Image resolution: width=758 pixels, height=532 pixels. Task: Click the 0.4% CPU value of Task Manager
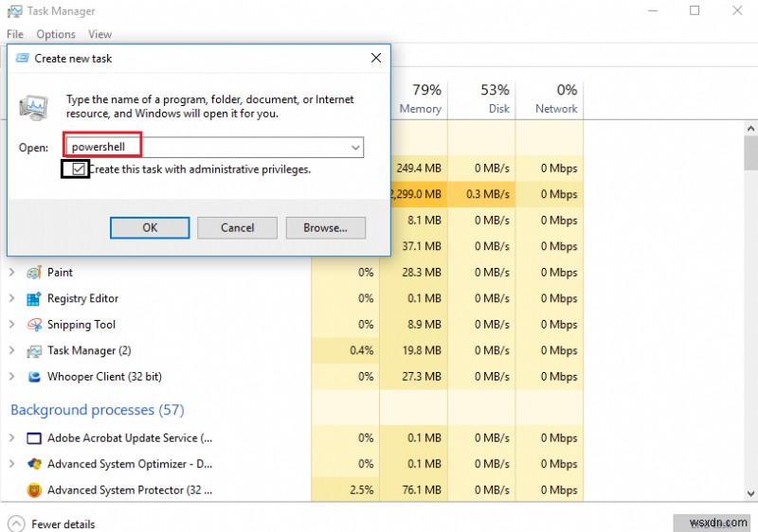362,350
